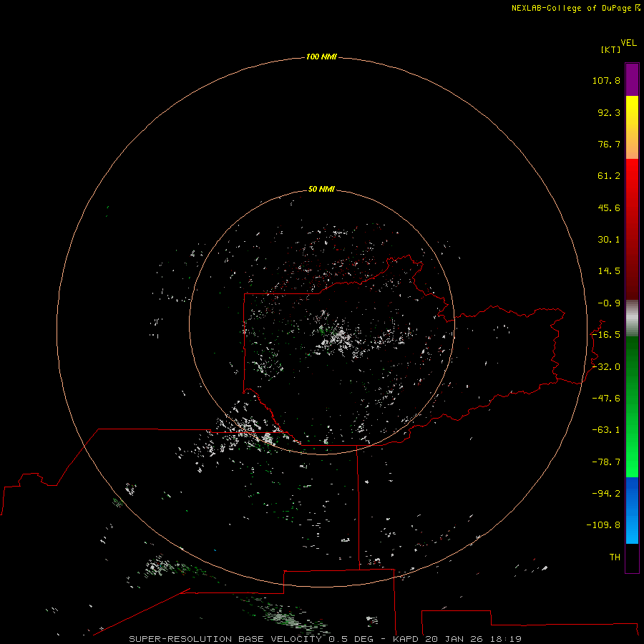Click the product caption text with KAPD
The width and height of the screenshot is (644, 644).
click(x=326, y=639)
